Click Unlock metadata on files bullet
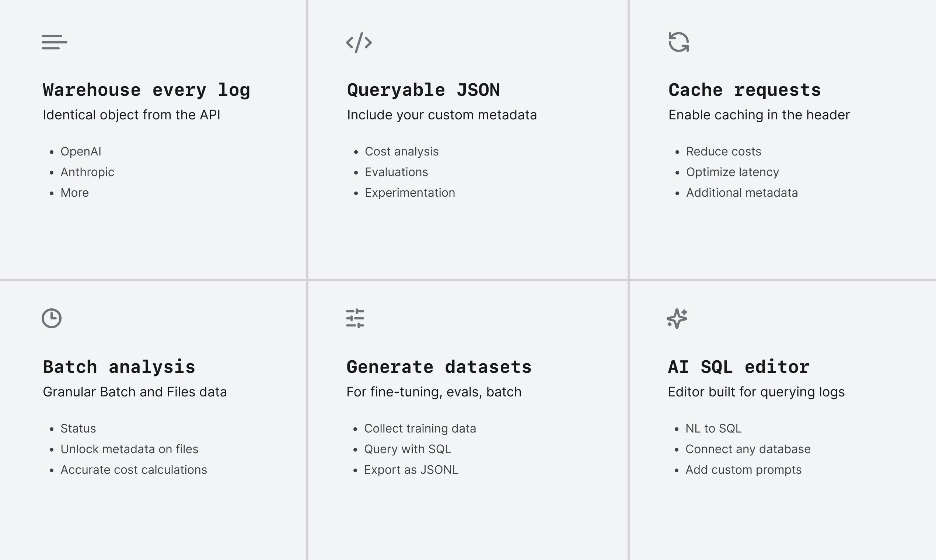This screenshot has width=936, height=560. 129,449
